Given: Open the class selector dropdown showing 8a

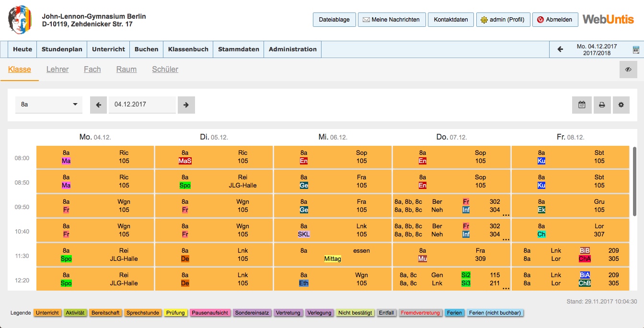Looking at the screenshot, I should click(48, 105).
